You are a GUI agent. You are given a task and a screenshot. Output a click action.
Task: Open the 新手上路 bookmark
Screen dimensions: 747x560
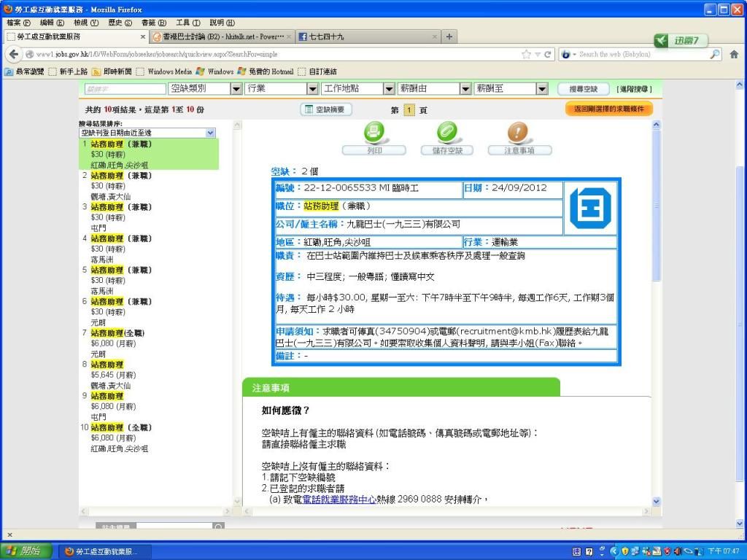point(68,71)
